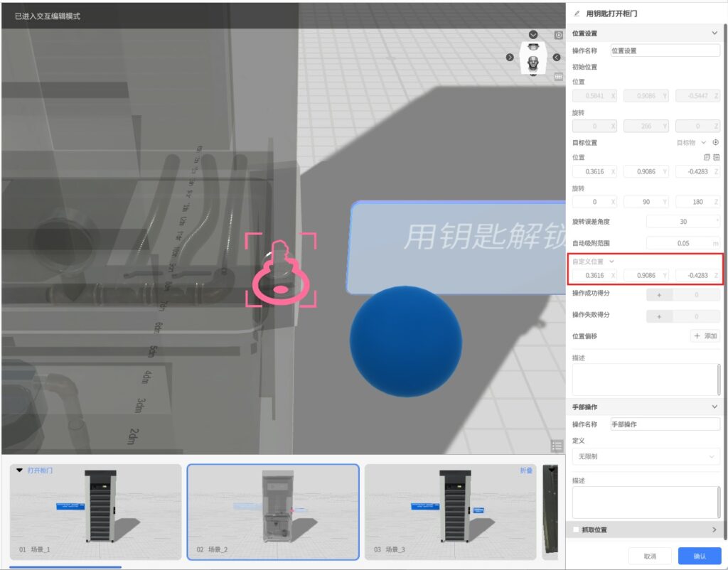
Task: Click the 确认 button
Action: click(699, 556)
